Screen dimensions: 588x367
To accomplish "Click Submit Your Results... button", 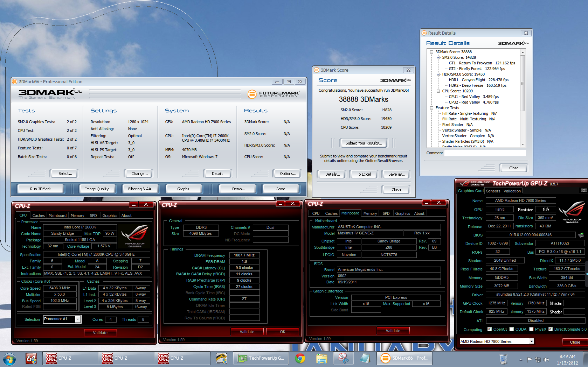I will (364, 143).
